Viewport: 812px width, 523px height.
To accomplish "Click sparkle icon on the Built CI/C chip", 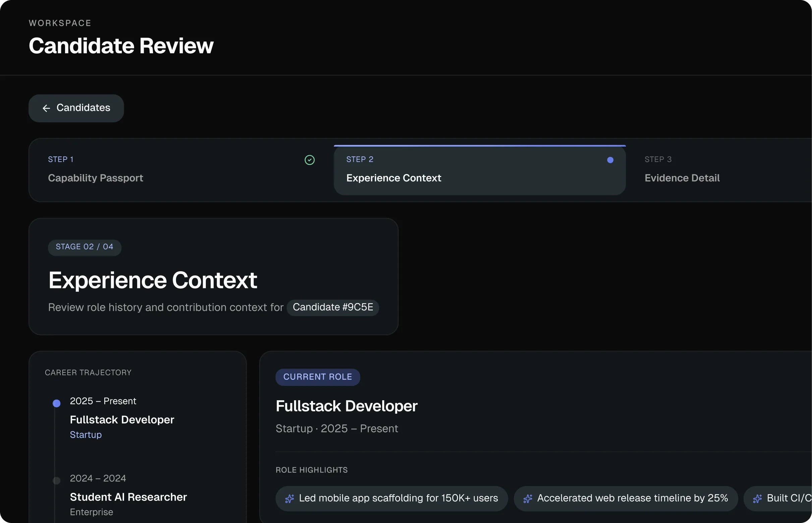I will pyautogui.click(x=757, y=499).
